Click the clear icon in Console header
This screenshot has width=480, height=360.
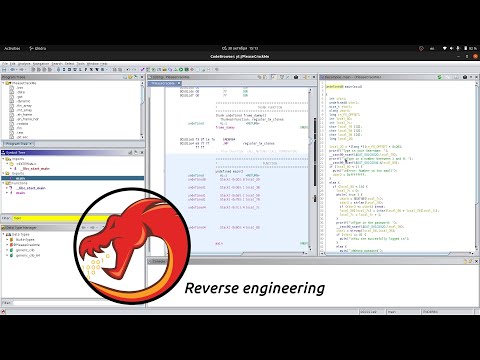pyautogui.click(x=465, y=261)
